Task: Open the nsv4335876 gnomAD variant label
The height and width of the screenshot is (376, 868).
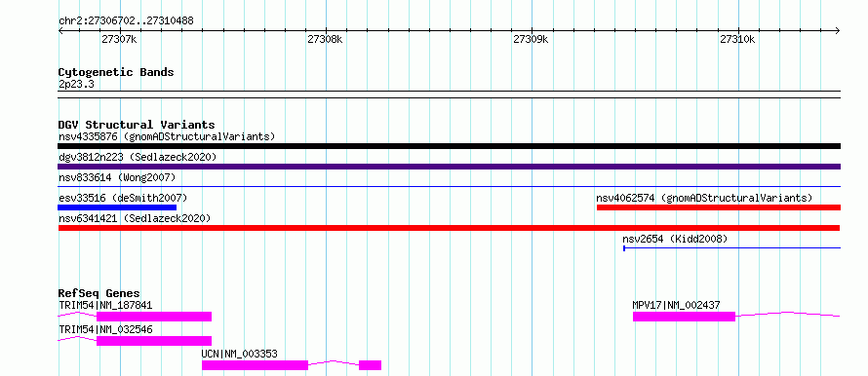Action: pos(167,136)
